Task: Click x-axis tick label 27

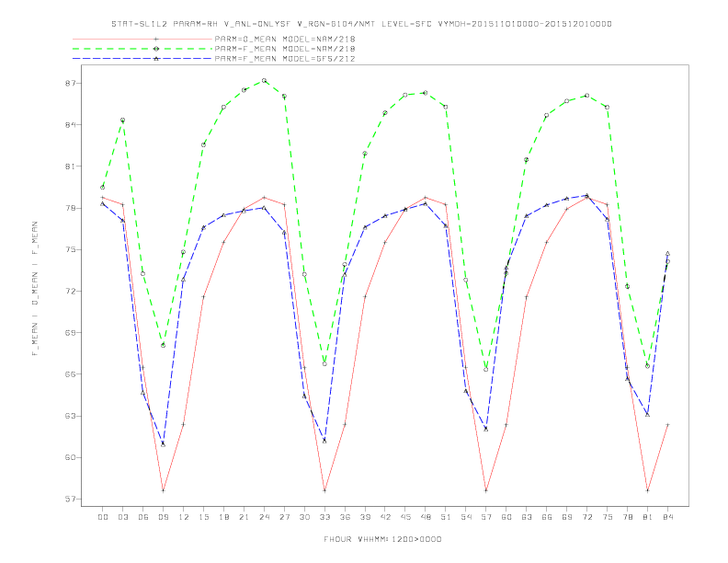Action: (x=284, y=517)
